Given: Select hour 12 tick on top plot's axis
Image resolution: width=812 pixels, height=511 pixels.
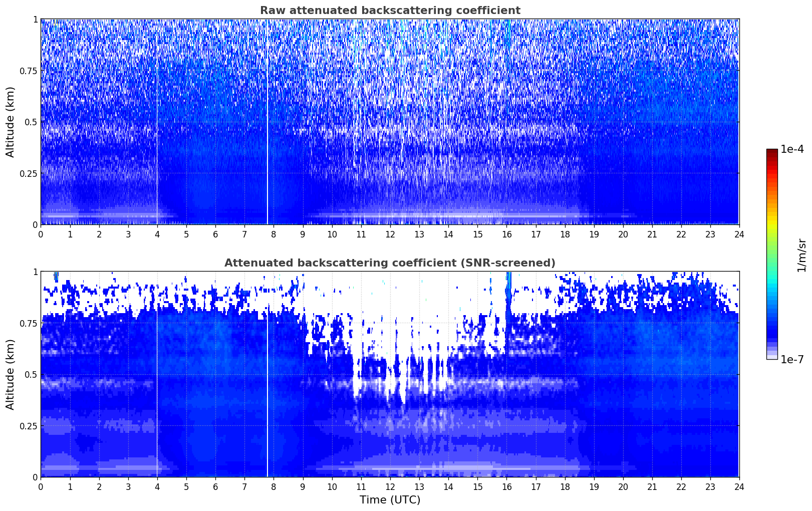Looking at the screenshot, I should (390, 234).
